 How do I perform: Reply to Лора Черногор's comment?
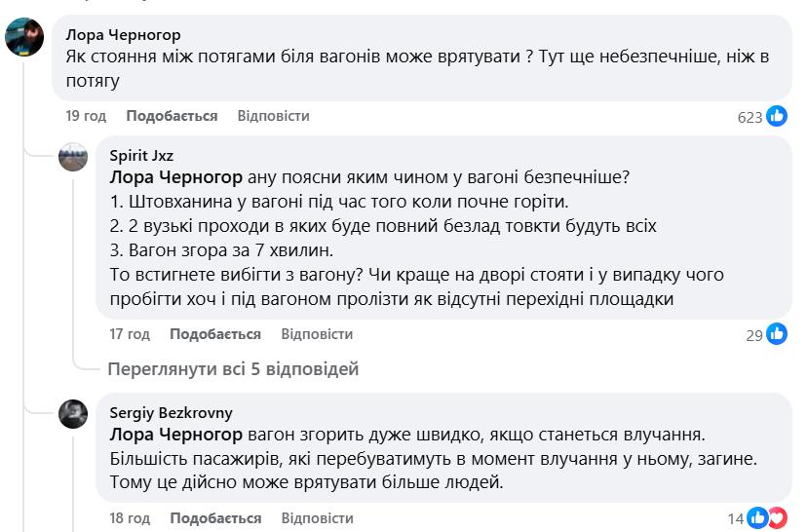(273, 116)
